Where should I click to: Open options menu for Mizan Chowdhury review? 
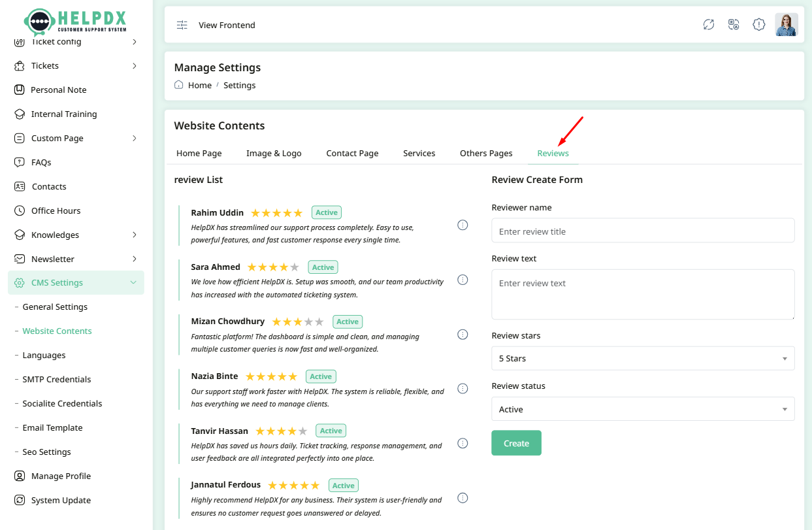point(463,334)
